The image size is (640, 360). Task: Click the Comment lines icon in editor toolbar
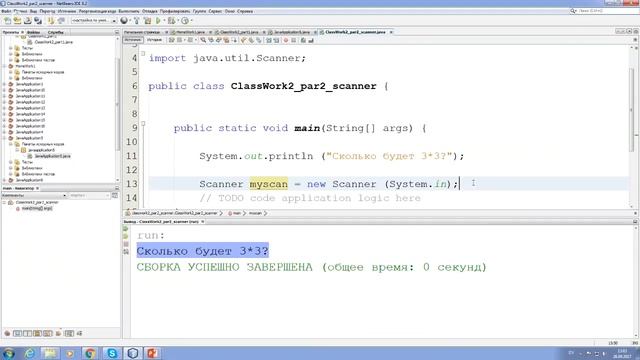303,40
